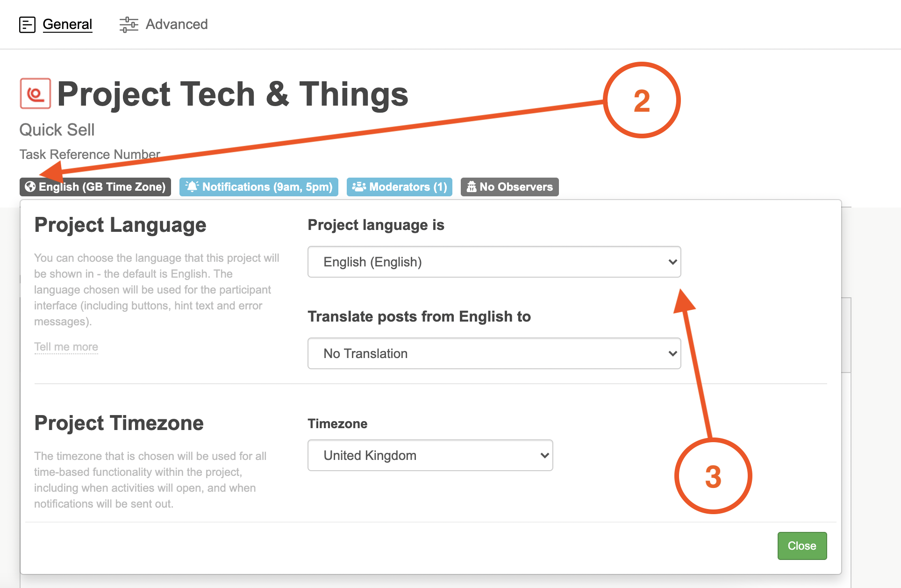
Task: Click the globe icon on language badge
Action: (x=30, y=186)
